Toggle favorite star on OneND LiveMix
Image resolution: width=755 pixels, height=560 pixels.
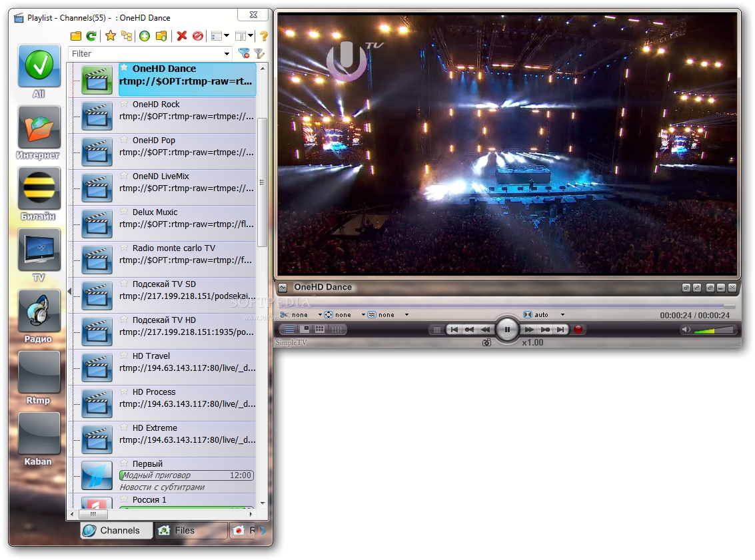[124, 176]
